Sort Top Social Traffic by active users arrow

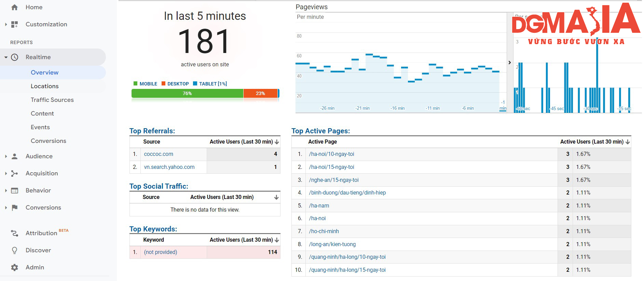276,197
